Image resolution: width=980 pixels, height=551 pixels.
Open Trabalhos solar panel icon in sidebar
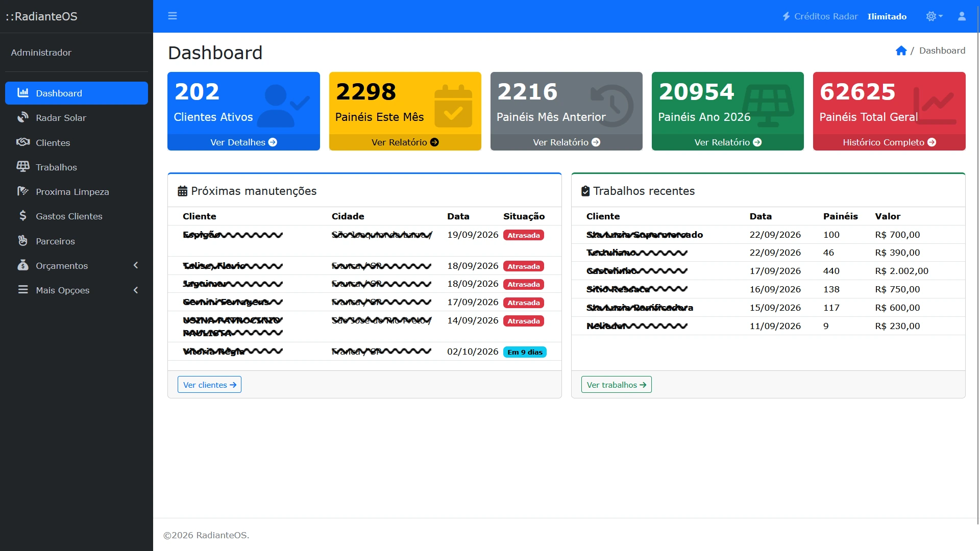(22, 167)
